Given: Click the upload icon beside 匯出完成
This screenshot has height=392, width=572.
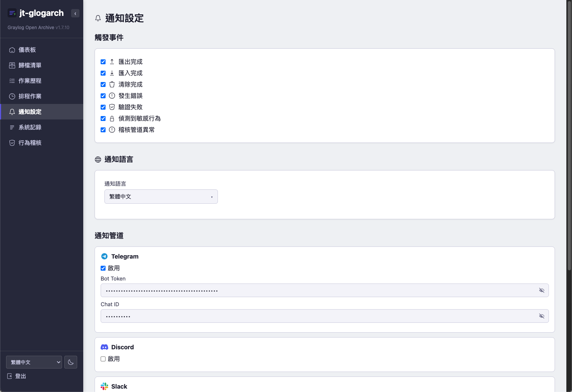Looking at the screenshot, I should [112, 62].
